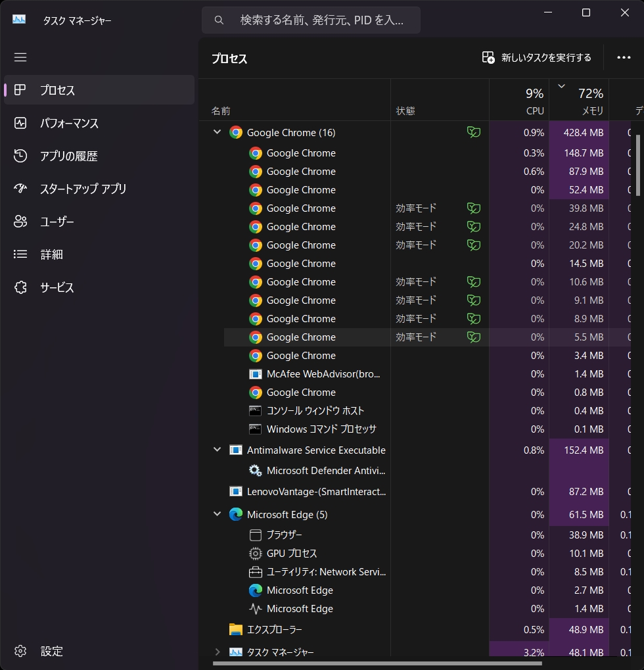Select the Microsoft Defender Antivi... row
This screenshot has width=644, height=670.
(x=427, y=471)
